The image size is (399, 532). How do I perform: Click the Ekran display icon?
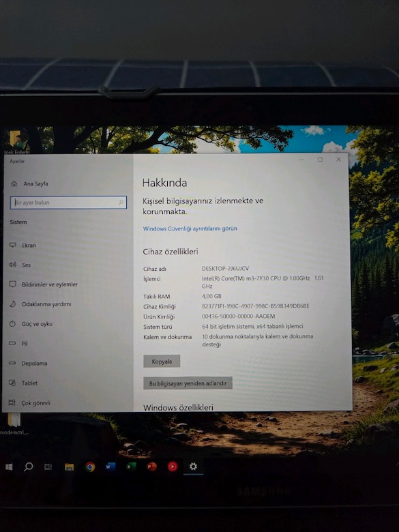[x=13, y=245]
